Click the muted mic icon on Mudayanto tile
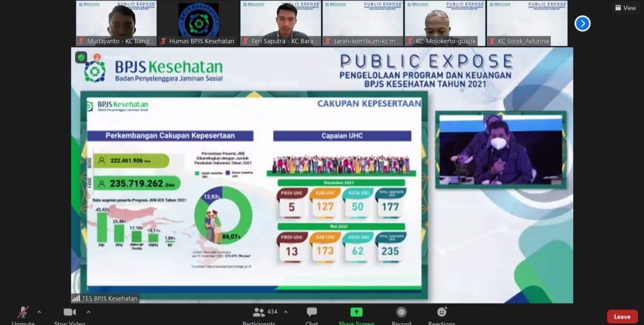 (x=81, y=41)
